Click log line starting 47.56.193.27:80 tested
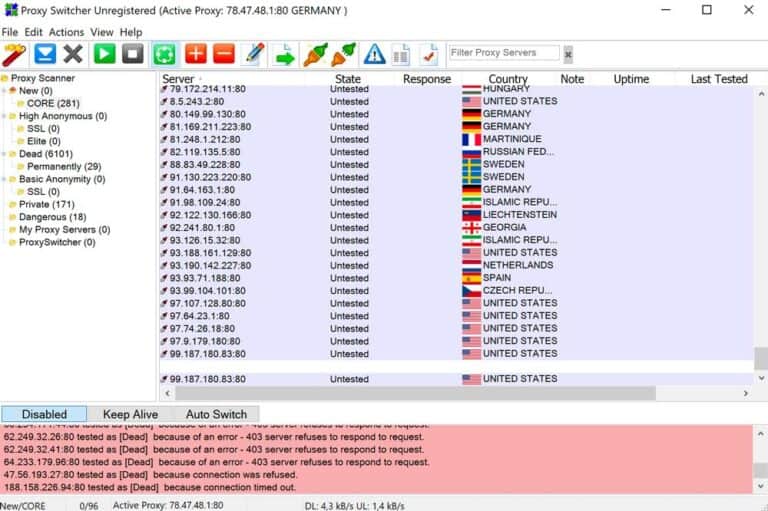 [x=150, y=475]
